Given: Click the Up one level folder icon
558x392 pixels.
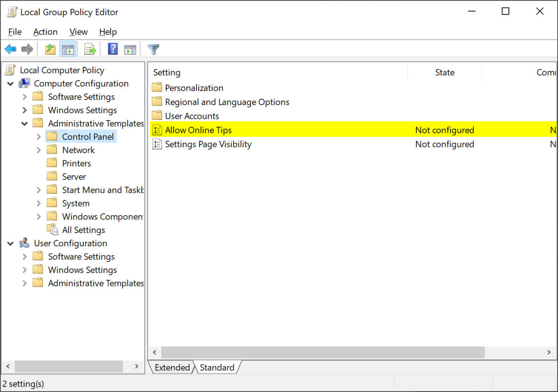Looking at the screenshot, I should click(x=50, y=49).
